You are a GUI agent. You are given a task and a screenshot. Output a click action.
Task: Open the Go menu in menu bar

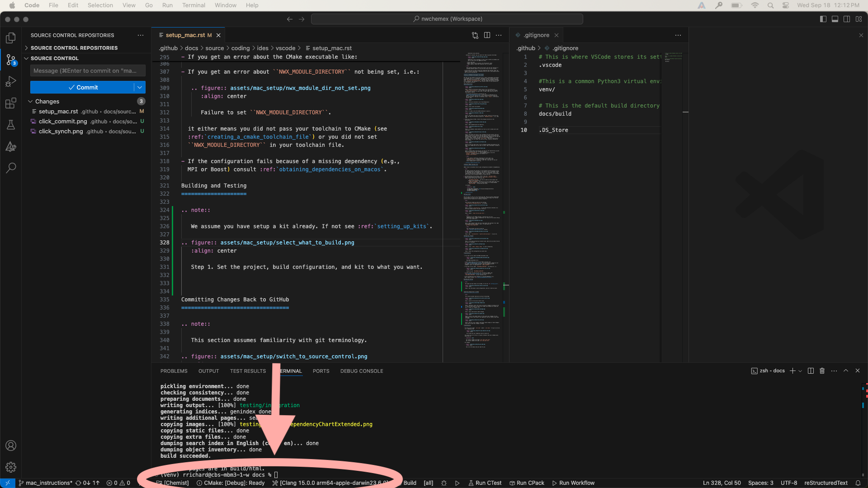pyautogui.click(x=149, y=5)
